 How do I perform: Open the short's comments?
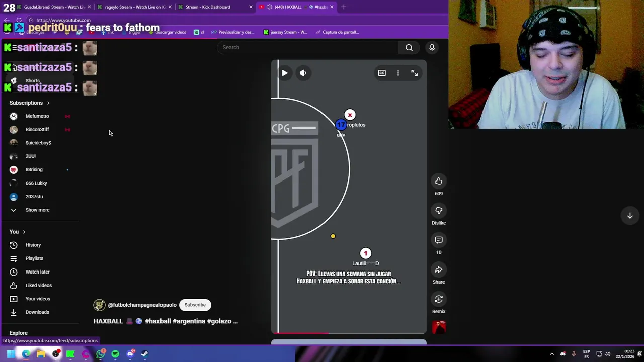tap(439, 240)
